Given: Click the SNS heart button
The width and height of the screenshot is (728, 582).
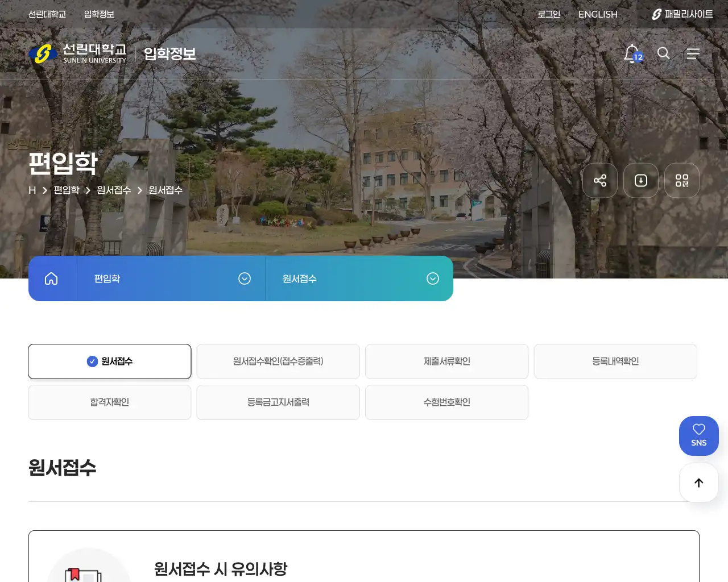Looking at the screenshot, I should pyautogui.click(x=699, y=436).
